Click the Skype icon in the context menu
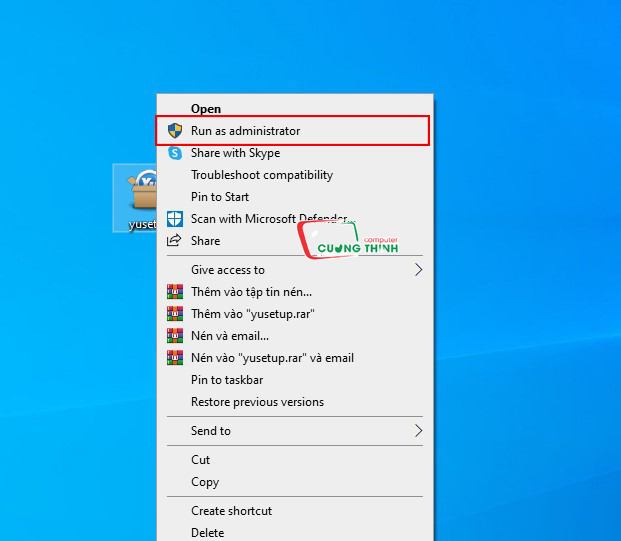The height and width of the screenshot is (541, 621). point(175,152)
